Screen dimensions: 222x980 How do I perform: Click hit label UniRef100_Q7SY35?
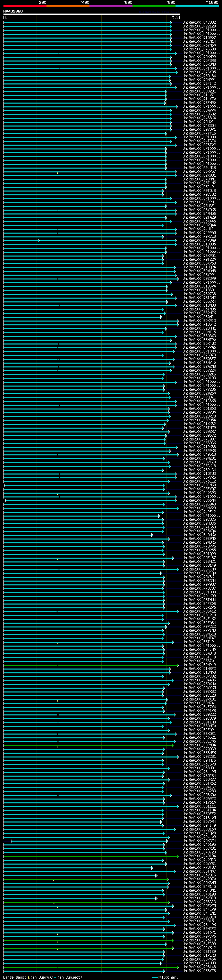click(199, 72)
